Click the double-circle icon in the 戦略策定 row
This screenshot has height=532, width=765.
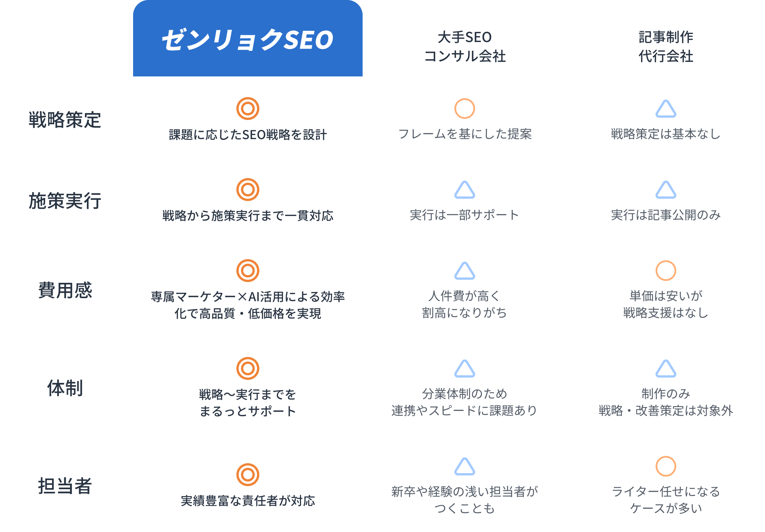coord(248,109)
